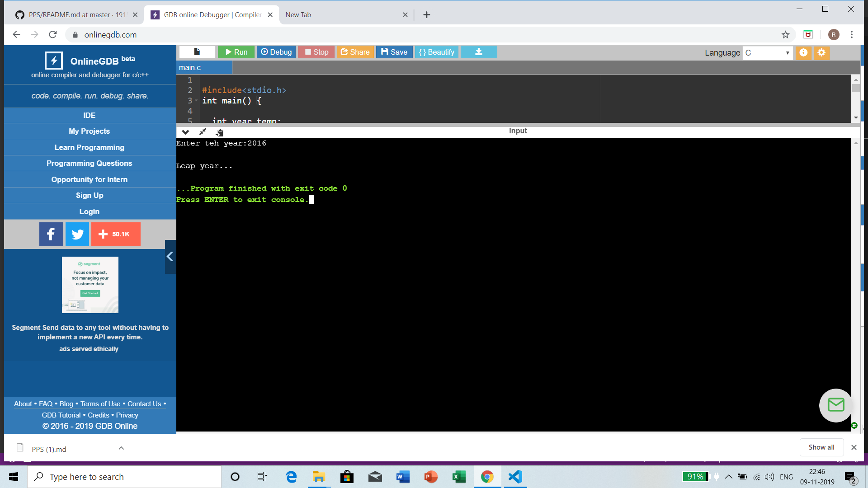Click the copy console output icon
868x488 pixels.
(220, 132)
